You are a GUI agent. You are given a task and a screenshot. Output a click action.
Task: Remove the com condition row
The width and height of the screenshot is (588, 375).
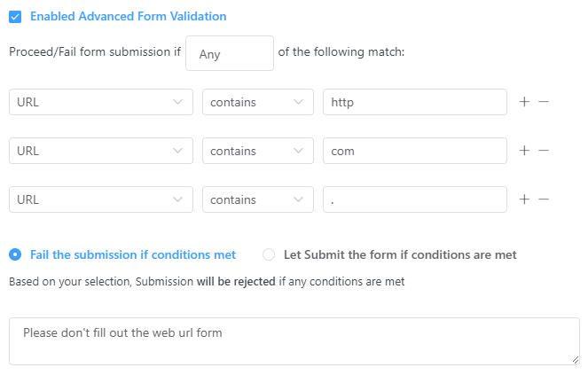point(544,151)
